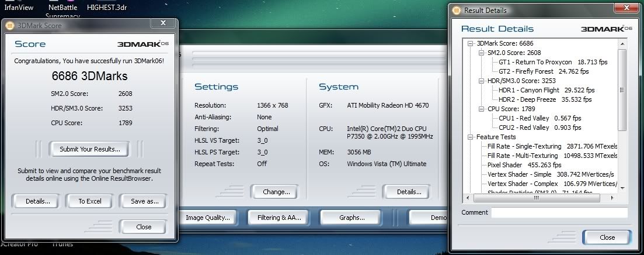Click the GFX value ATI Mobility Radeon HD 4670
This screenshot has width=644, height=255.
coord(388,105)
